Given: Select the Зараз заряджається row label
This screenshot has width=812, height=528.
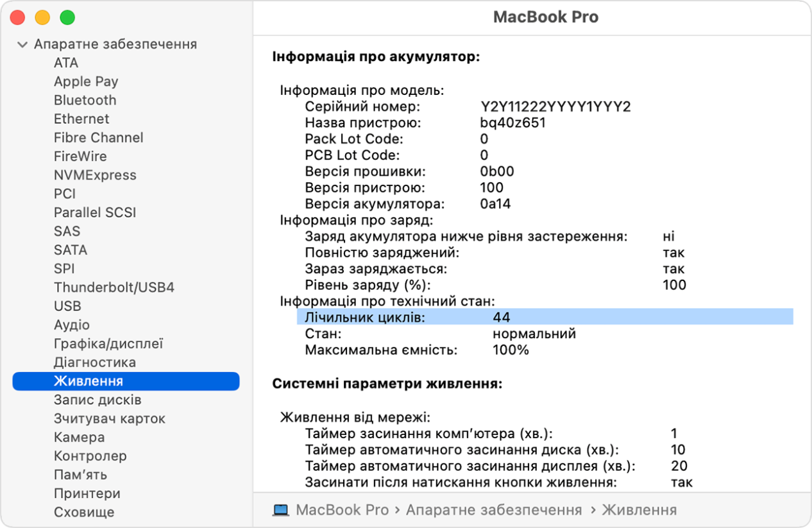Looking at the screenshot, I should 376,269.
